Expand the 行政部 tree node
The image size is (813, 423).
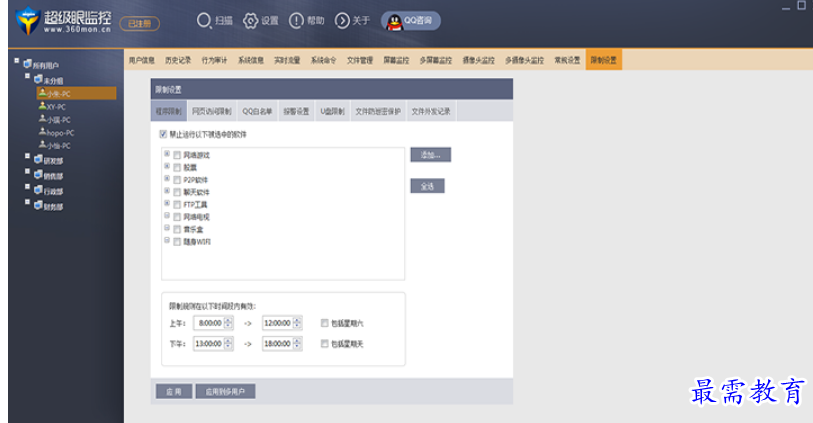[x=27, y=187]
